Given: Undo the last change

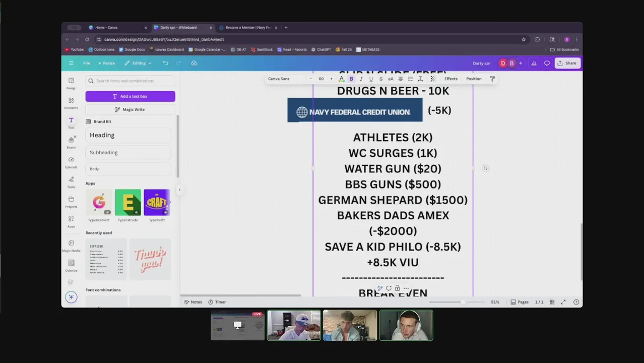Looking at the screenshot, I should [165, 63].
